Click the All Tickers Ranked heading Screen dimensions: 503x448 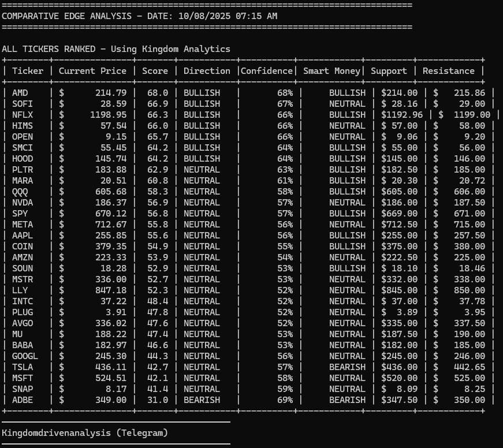coord(115,49)
